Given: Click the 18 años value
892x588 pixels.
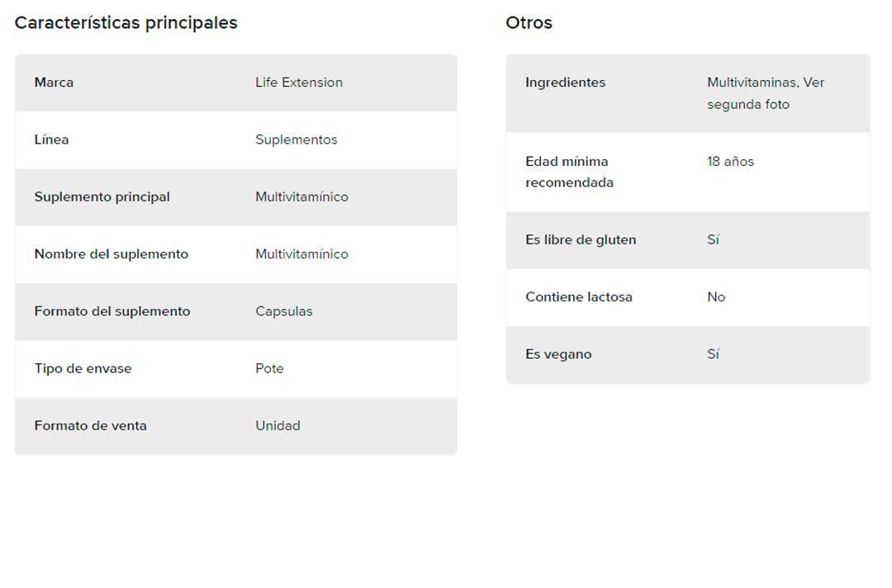Looking at the screenshot, I should click(730, 162).
